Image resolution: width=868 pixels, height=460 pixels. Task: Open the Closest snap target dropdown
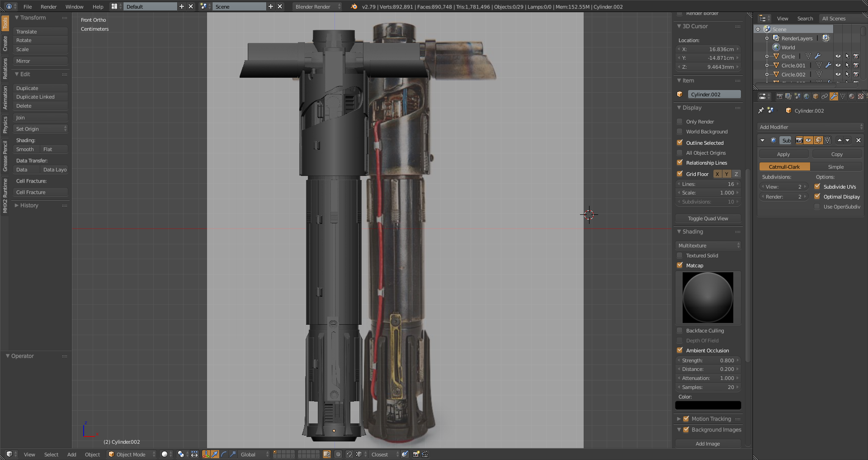point(385,454)
